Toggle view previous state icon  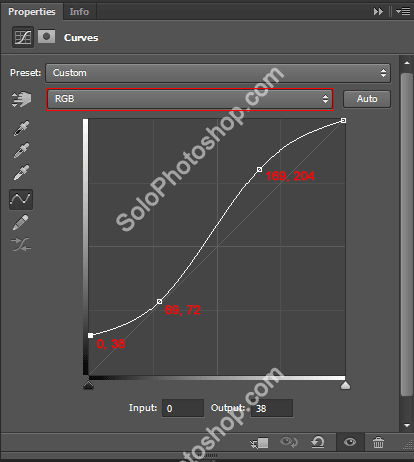(289, 442)
